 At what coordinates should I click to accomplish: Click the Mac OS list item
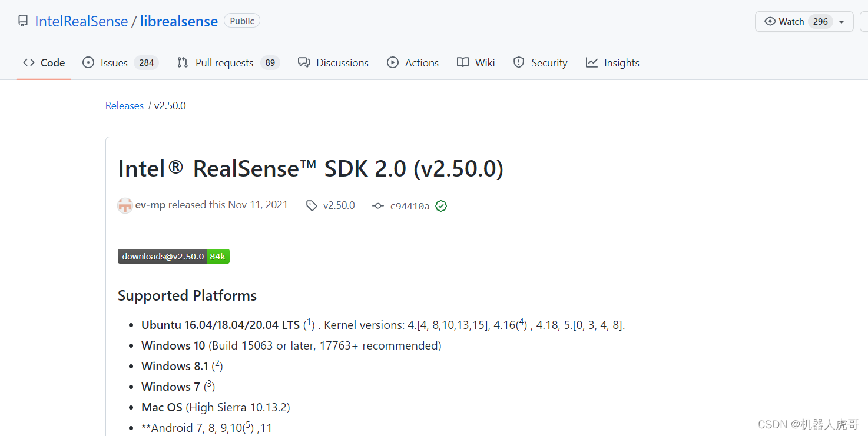pos(216,407)
